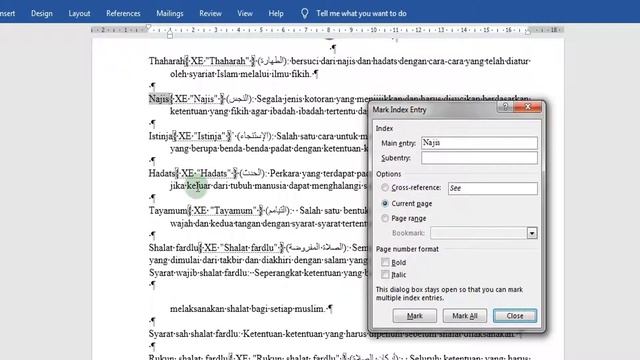Click the text Syarat sah shalat fardlu
Screen dimensions: 640x360
coord(193,334)
